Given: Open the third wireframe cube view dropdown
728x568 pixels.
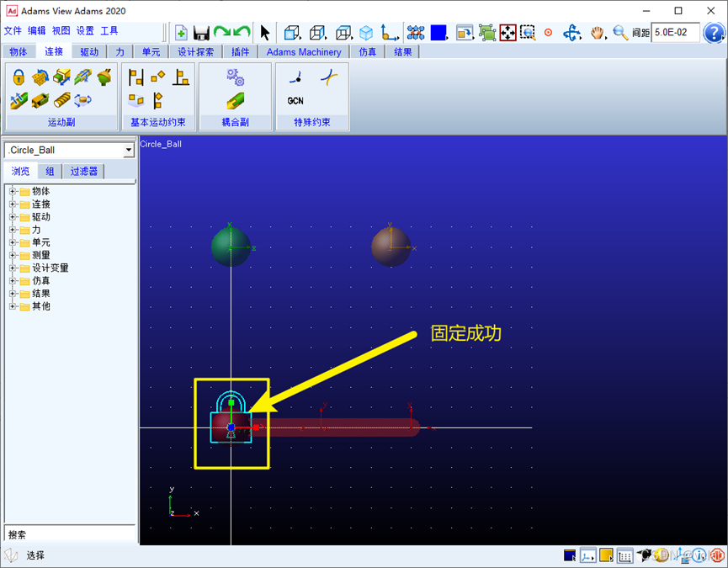Looking at the screenshot, I should pyautogui.click(x=344, y=33).
